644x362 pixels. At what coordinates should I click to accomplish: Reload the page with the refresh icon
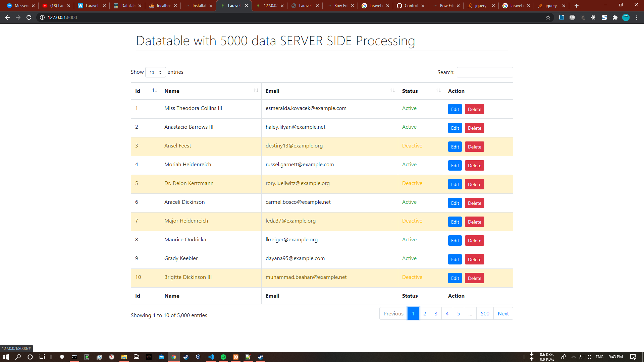29,17
